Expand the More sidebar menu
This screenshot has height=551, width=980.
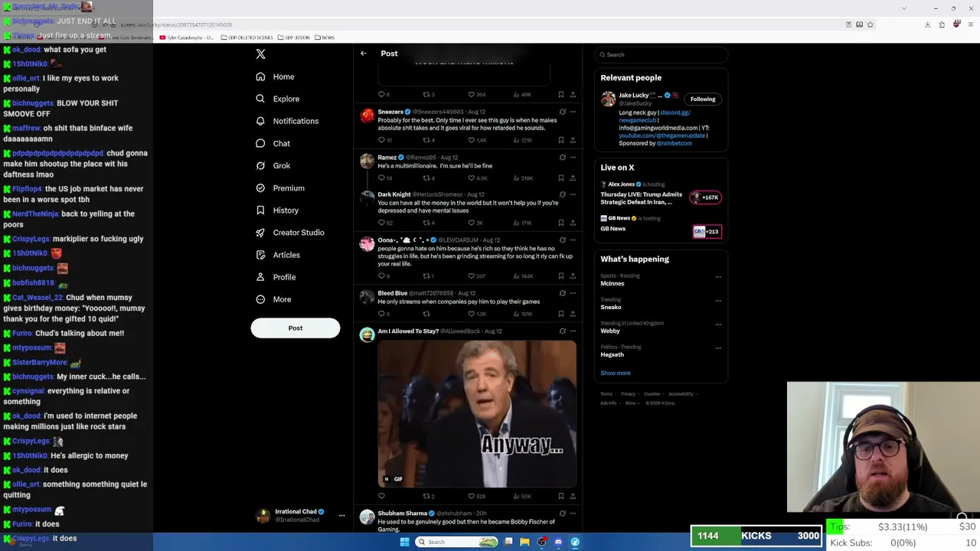point(274,299)
